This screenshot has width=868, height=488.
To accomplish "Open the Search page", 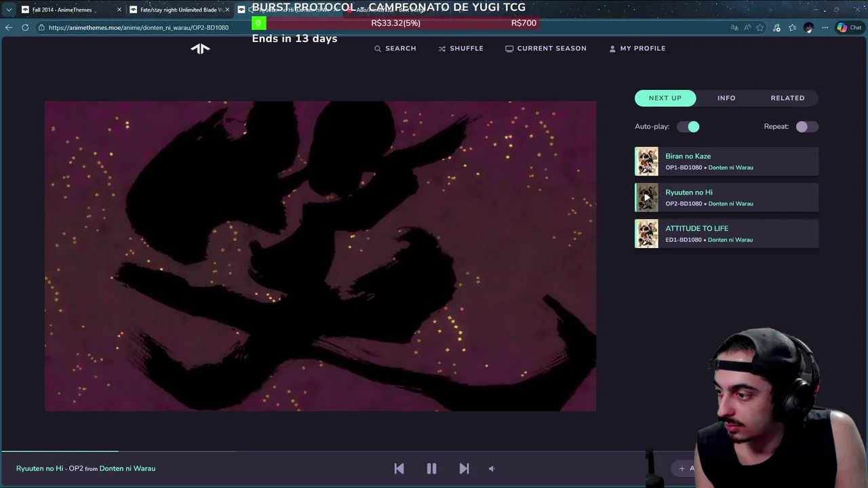I will [395, 48].
